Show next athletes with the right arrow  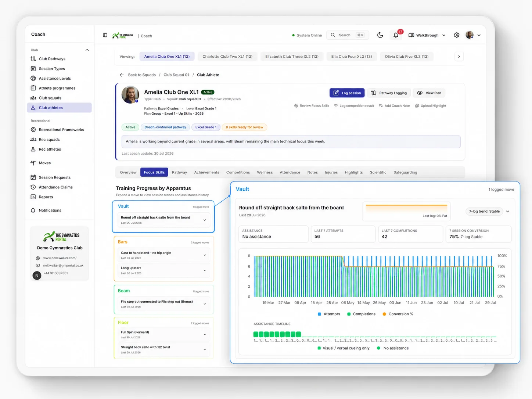click(459, 57)
